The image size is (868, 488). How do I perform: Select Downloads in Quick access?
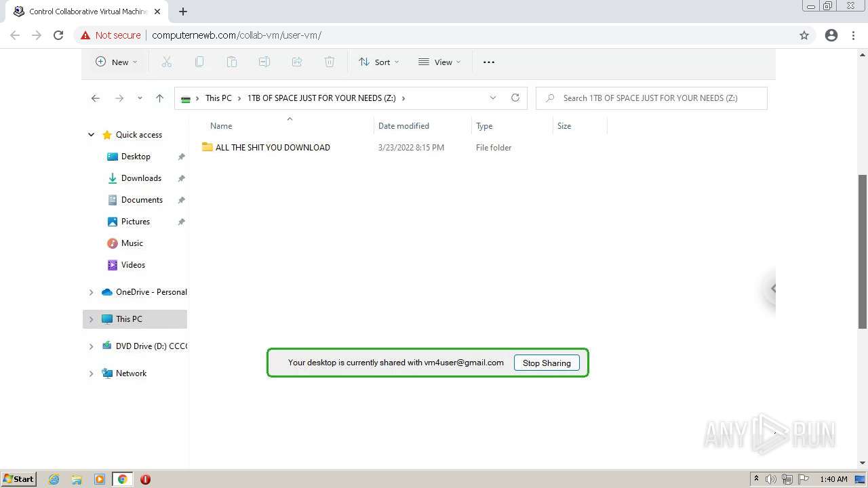(141, 178)
